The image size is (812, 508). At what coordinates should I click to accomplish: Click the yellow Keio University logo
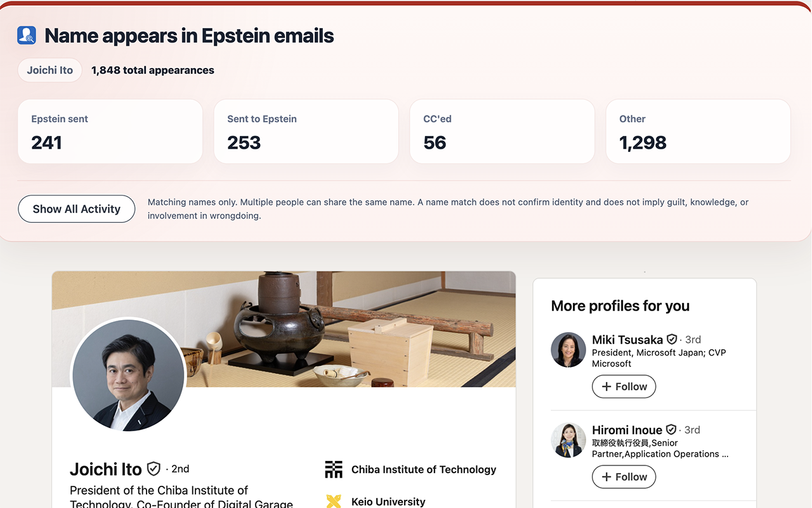tap(334, 501)
